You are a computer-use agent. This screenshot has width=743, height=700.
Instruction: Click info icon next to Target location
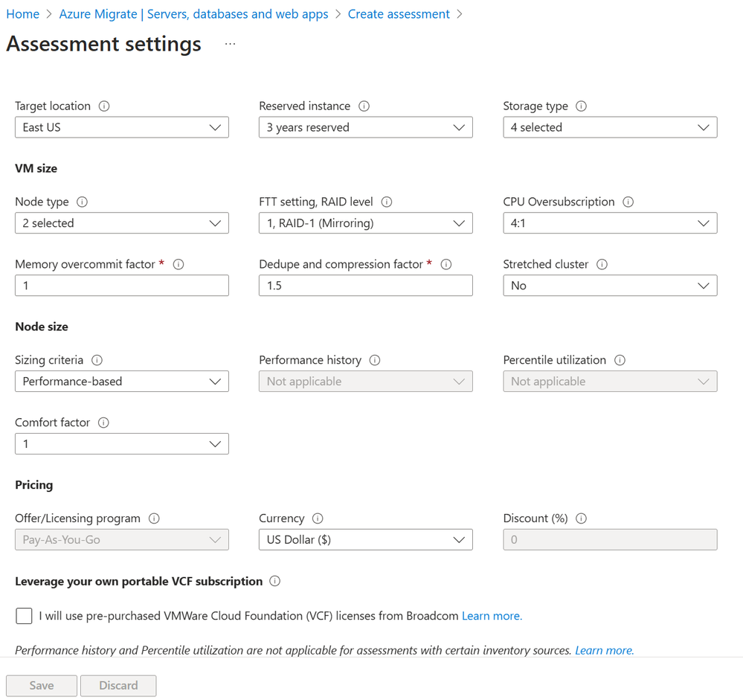pyautogui.click(x=104, y=106)
